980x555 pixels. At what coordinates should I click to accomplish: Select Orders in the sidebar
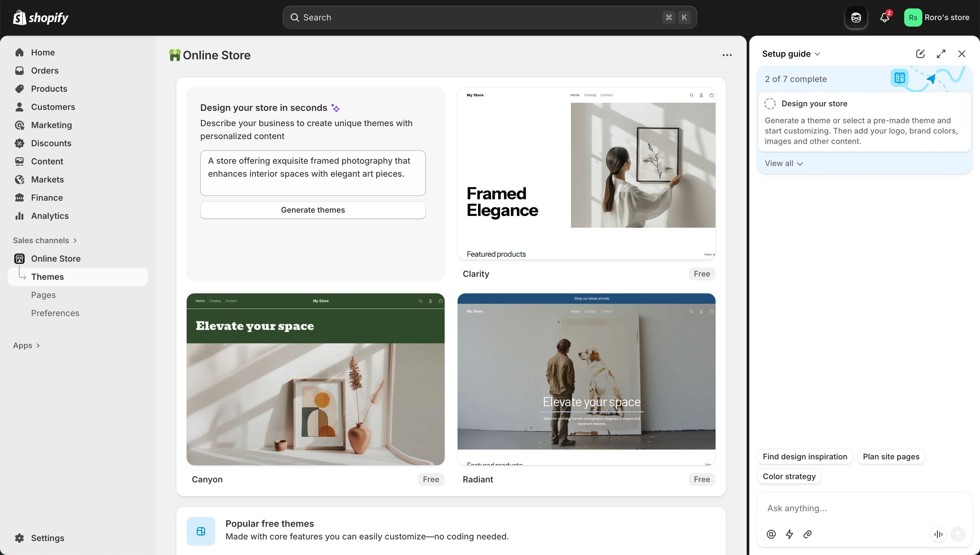(45, 71)
